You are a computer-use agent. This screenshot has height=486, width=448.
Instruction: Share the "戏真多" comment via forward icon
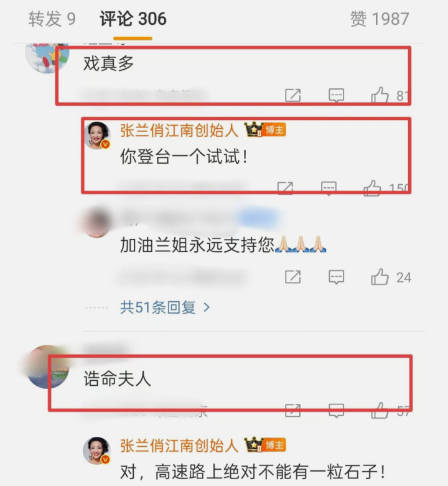click(x=293, y=95)
